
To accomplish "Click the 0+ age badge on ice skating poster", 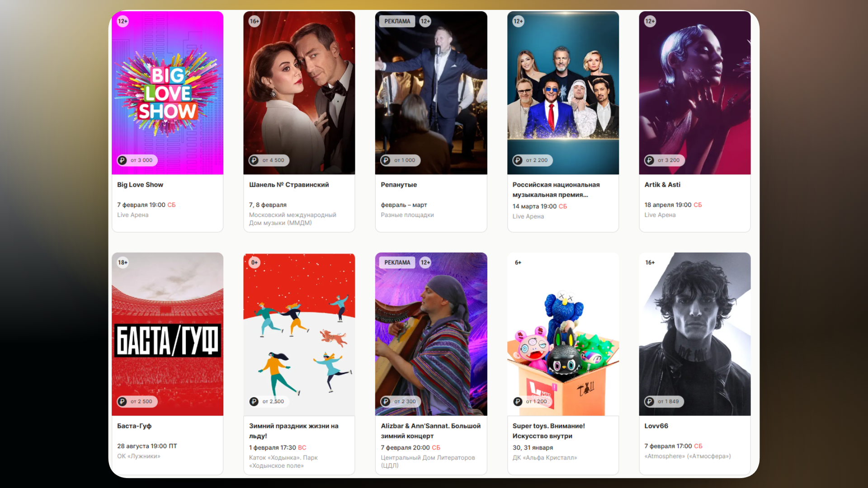I will tap(255, 263).
